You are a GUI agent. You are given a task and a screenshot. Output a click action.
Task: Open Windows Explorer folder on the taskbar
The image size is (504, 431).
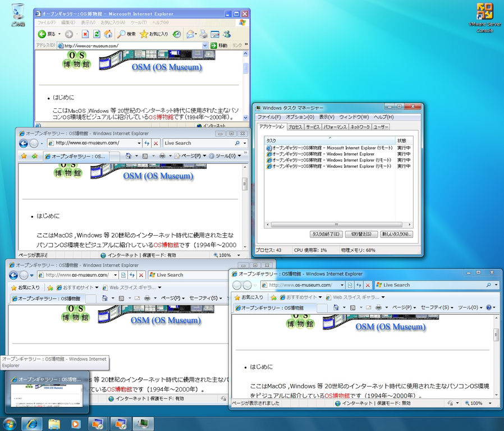coord(54,424)
